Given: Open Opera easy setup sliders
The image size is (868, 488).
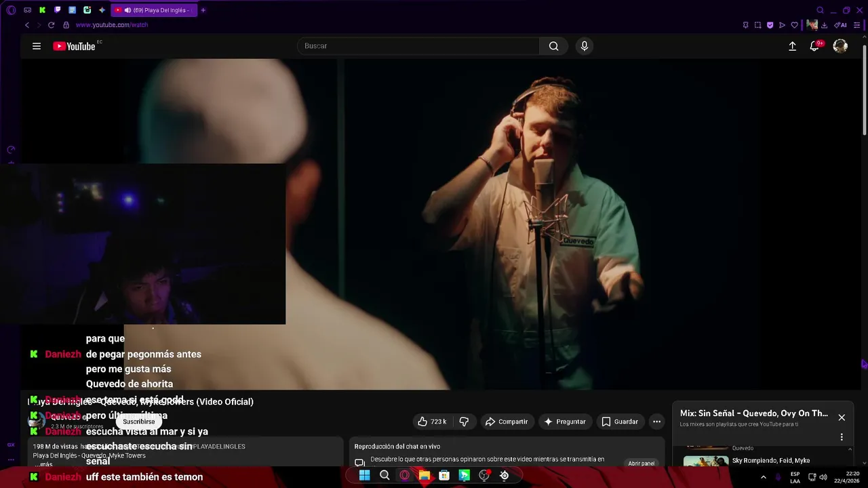Looking at the screenshot, I should (856, 25).
